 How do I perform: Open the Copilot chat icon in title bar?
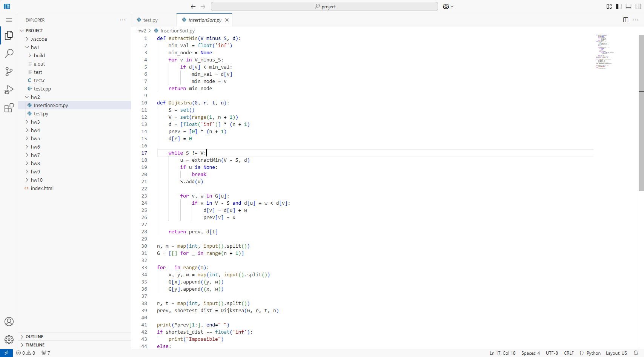coord(446,6)
